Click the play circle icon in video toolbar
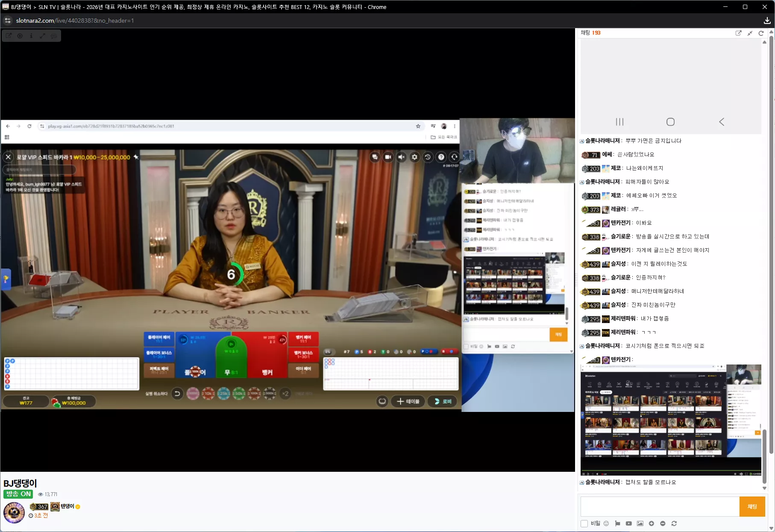775x532 pixels. (20, 36)
